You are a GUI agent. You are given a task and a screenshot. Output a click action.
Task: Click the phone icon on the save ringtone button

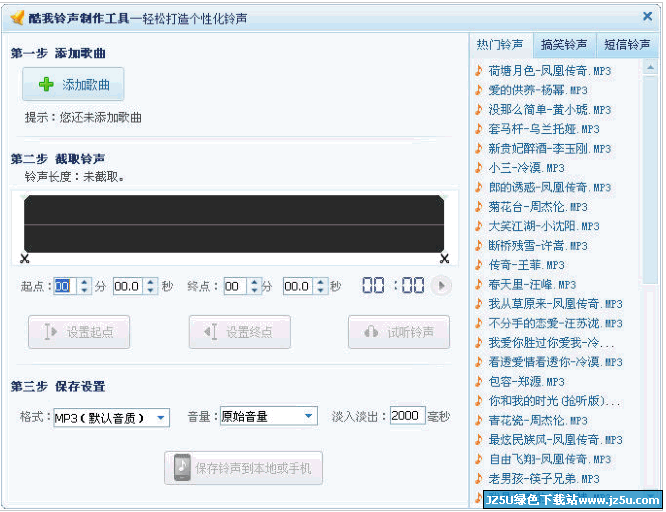(x=182, y=467)
